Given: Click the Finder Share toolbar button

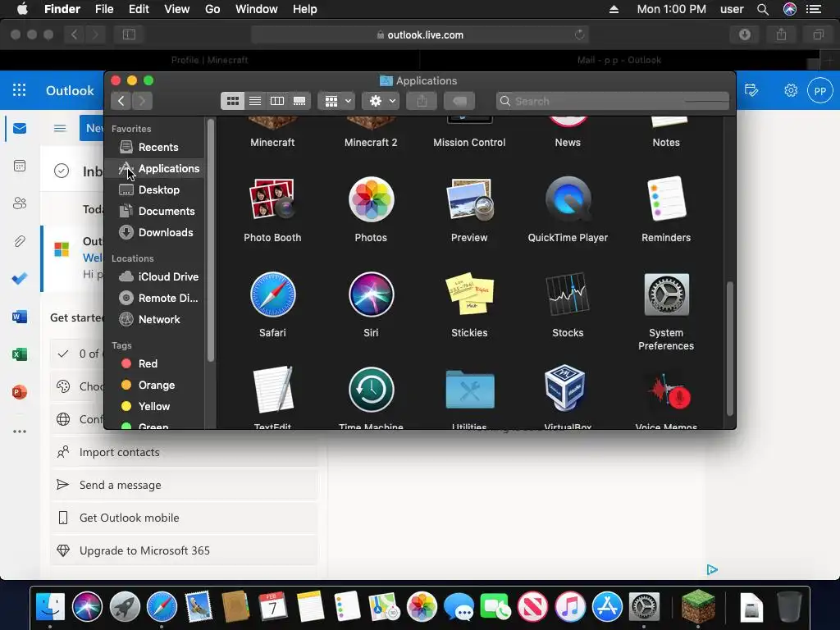Looking at the screenshot, I should (422, 101).
